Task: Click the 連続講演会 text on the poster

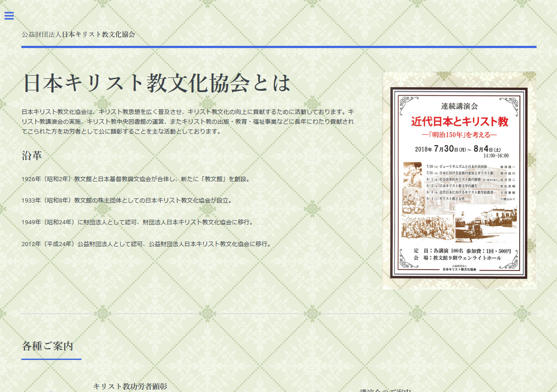Action: (459, 106)
